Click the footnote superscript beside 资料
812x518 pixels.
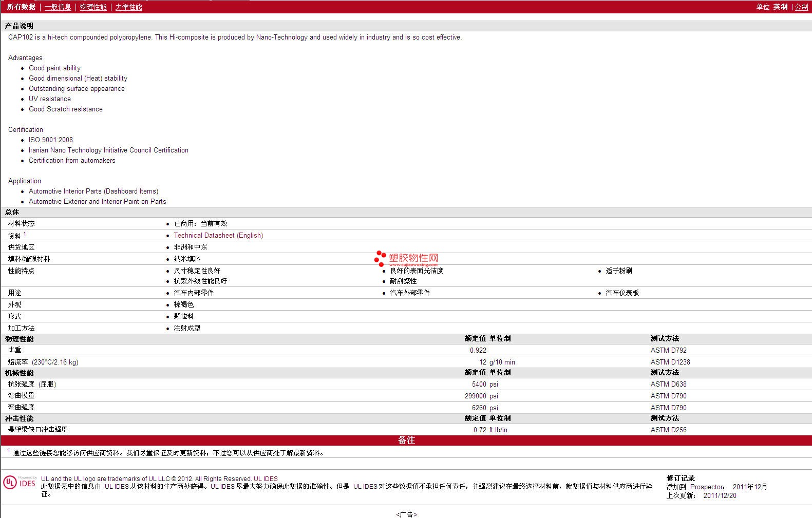click(x=25, y=234)
